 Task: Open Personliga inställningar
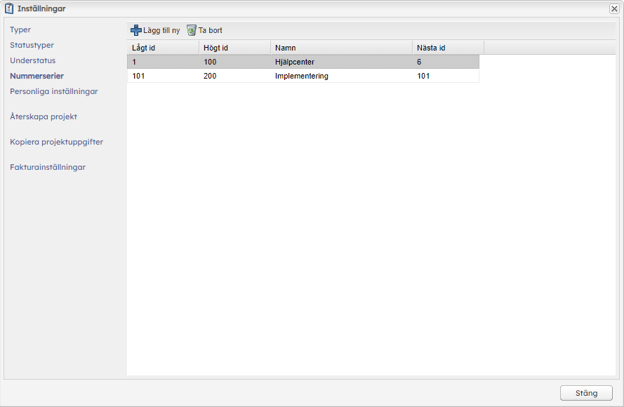pos(54,91)
